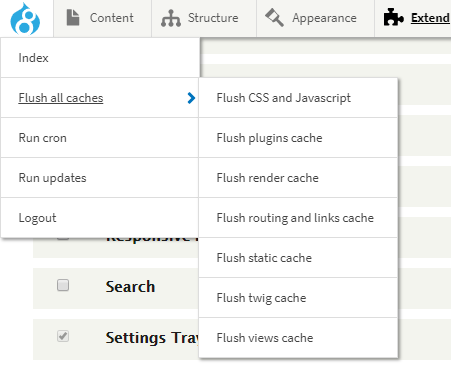Click the Extend puzzle piece icon
451x367 pixels.
pos(394,17)
